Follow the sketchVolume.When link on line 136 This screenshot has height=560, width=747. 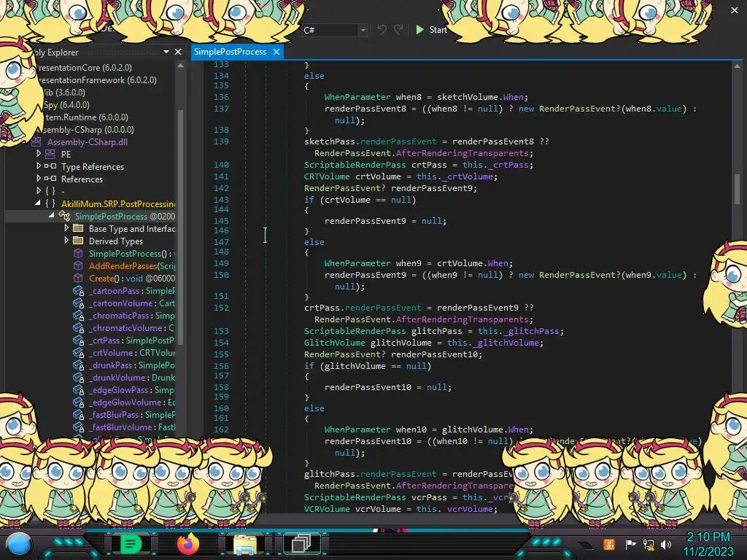click(513, 97)
